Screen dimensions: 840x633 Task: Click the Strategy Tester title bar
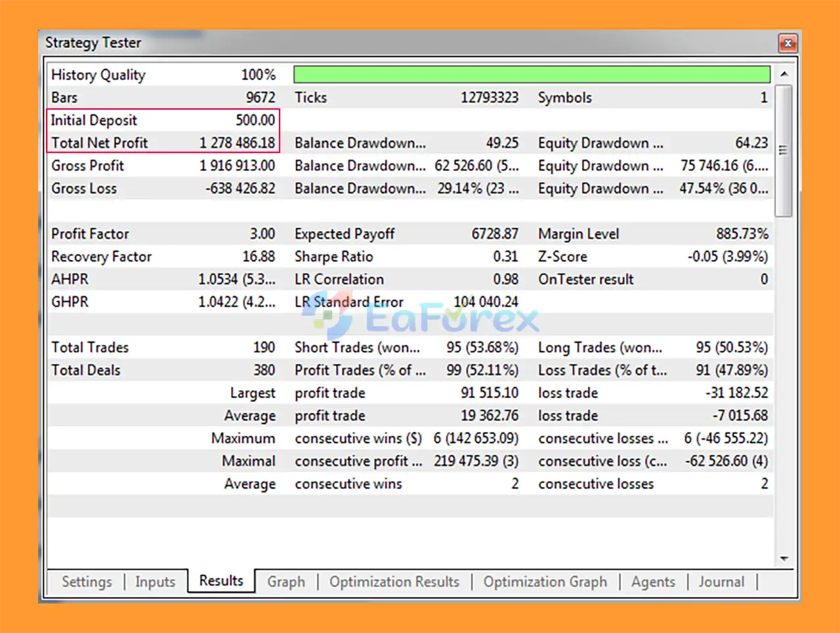[394, 43]
